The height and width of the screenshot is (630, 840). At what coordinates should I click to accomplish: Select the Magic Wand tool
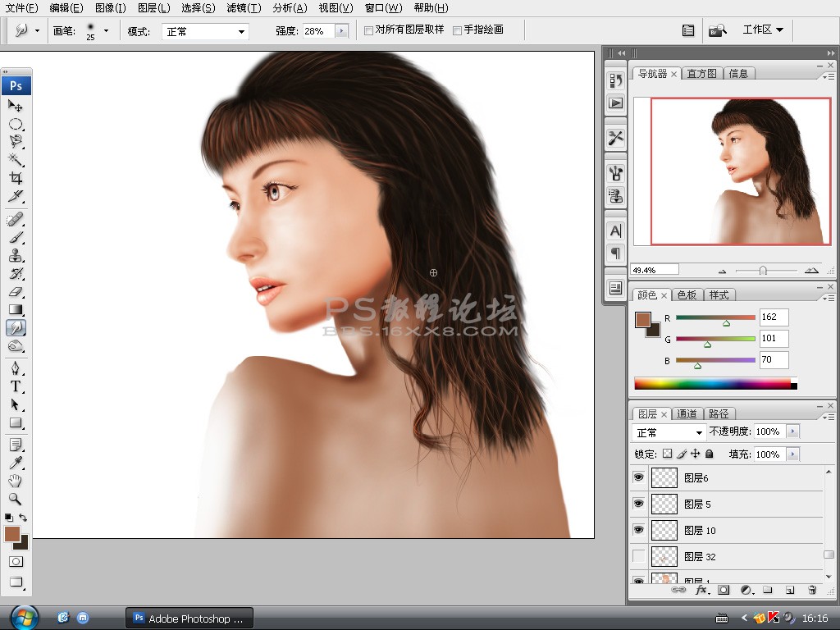[x=16, y=160]
